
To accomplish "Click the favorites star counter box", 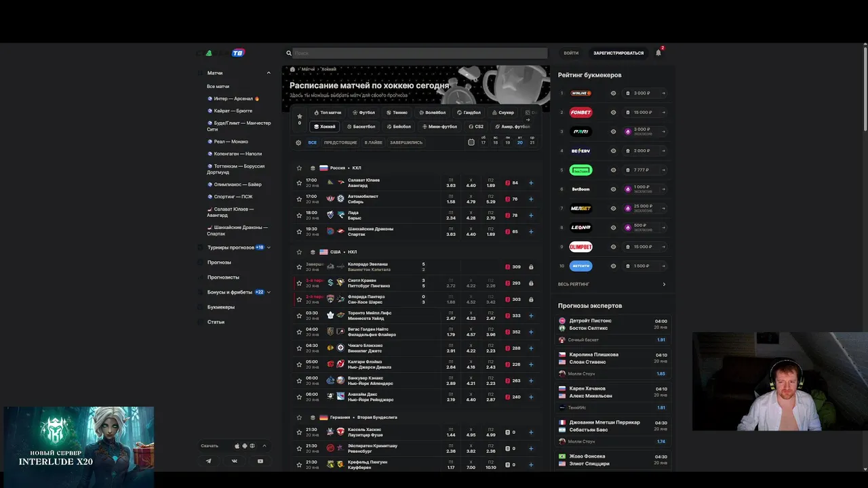I will click(x=300, y=119).
